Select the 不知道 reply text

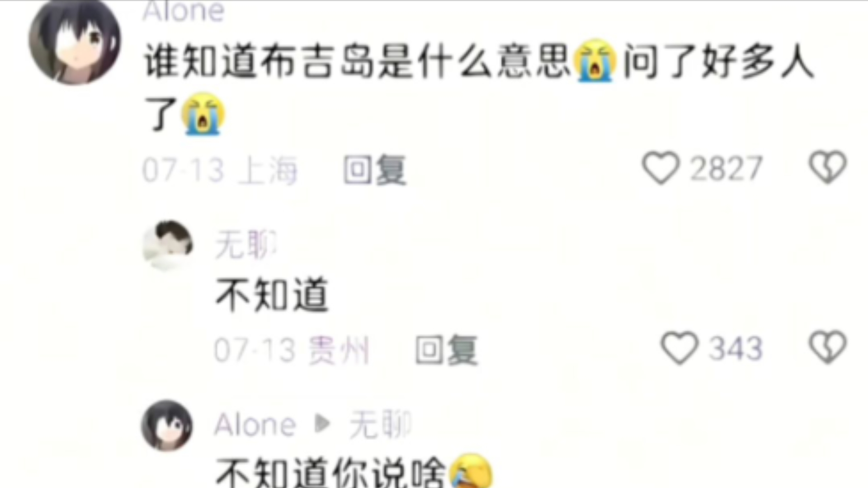pos(272,295)
